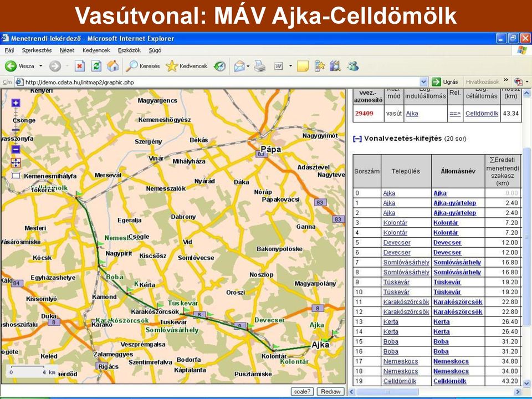Open the Back button history dropdown arrow
Screen dimensions: 532x399
tap(40, 66)
